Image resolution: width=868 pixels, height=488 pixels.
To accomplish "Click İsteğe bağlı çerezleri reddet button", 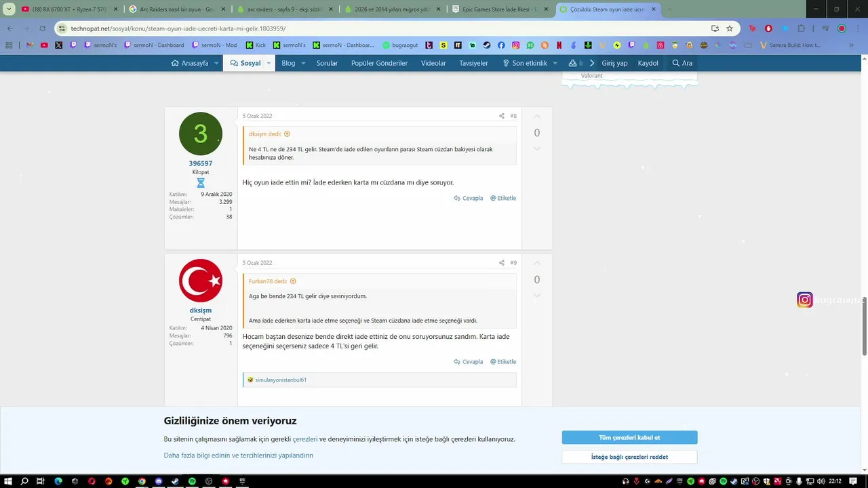I will tap(629, 457).
